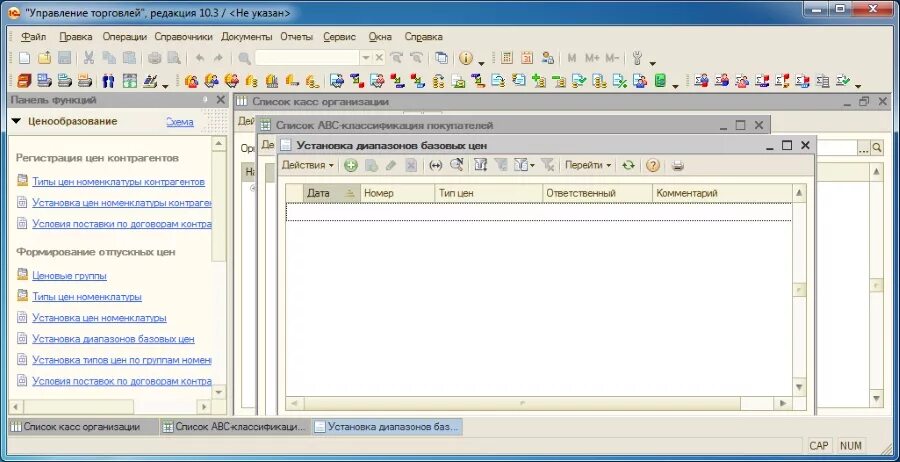Click the ellipsis button near cash list search
Image resolution: width=900 pixels, height=462 pixels.
863,148
